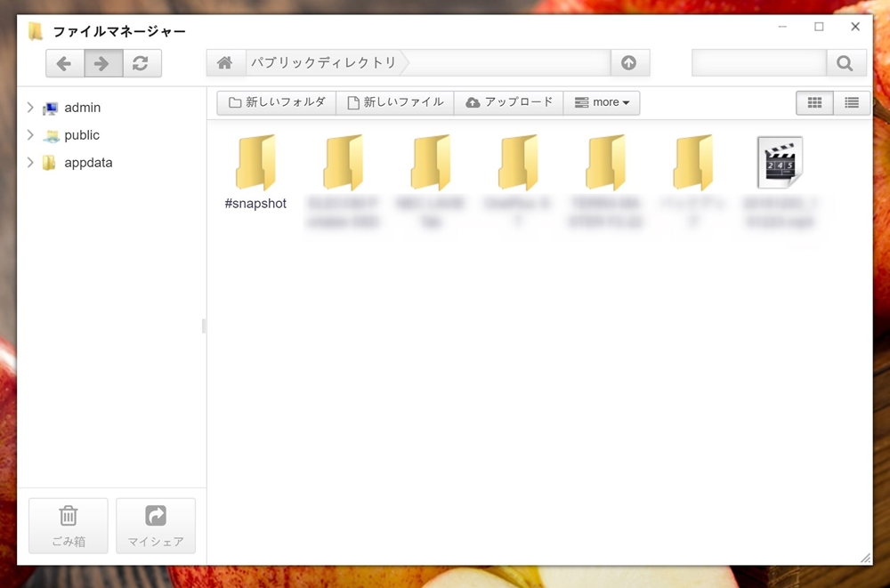The height and width of the screenshot is (588, 890).
Task: Expand the appdata tree node
Action: [x=30, y=163]
